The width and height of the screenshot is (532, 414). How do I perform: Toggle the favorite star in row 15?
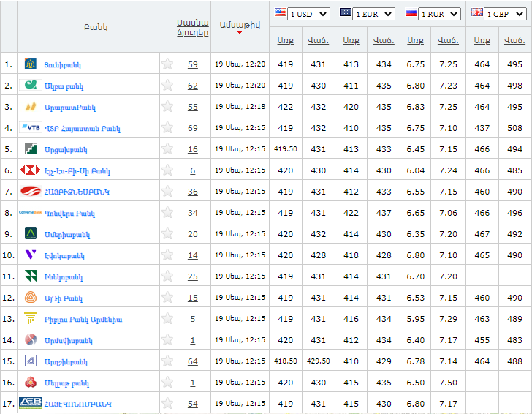167,361
